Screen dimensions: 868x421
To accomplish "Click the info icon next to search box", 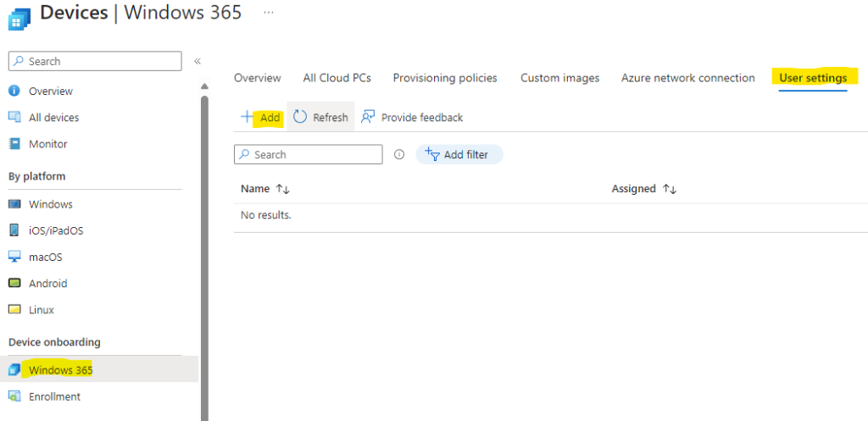I will [398, 154].
